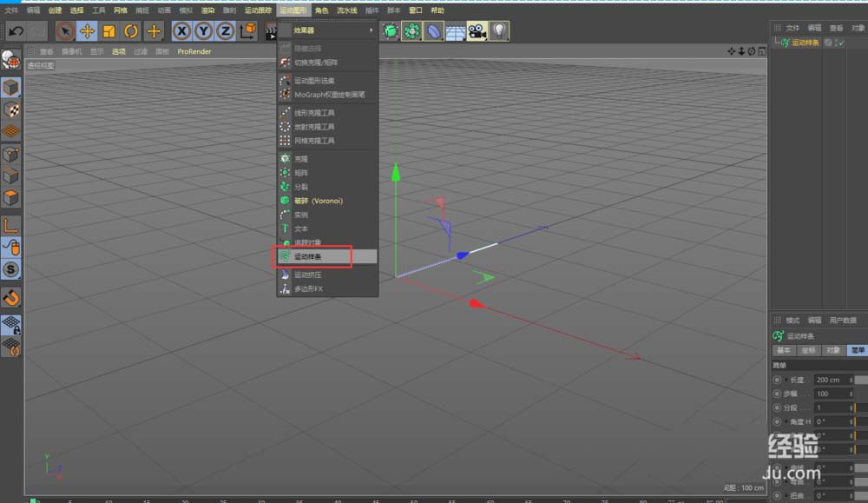Screen dimensions: 868x503
Task: Select the Move tool
Action: pos(87,31)
